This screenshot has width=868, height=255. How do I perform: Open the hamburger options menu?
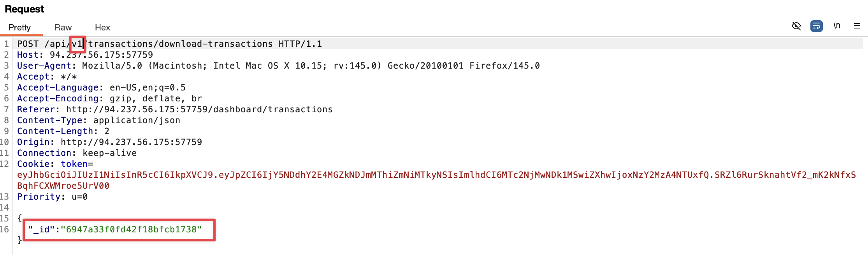coord(857,26)
